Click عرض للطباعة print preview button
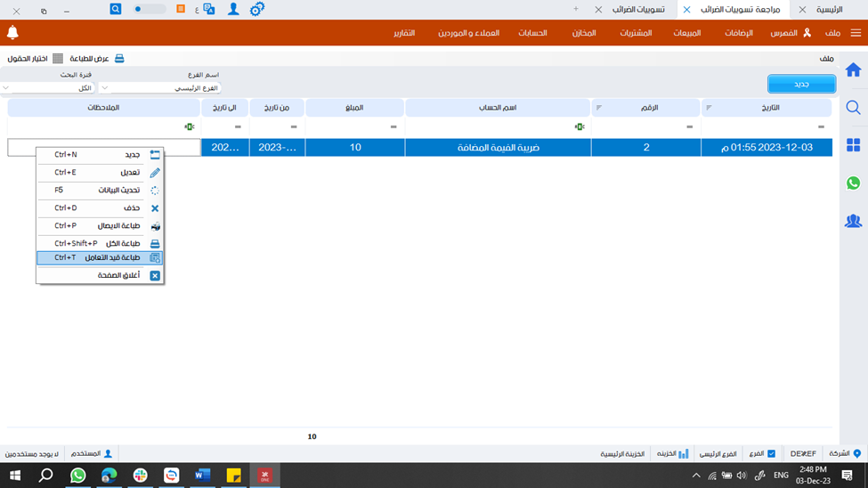 (x=98, y=59)
